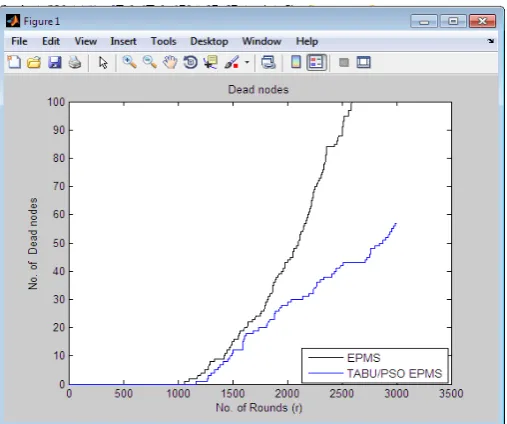Open the Help menu
The image size is (507, 424).
pyautogui.click(x=307, y=41)
